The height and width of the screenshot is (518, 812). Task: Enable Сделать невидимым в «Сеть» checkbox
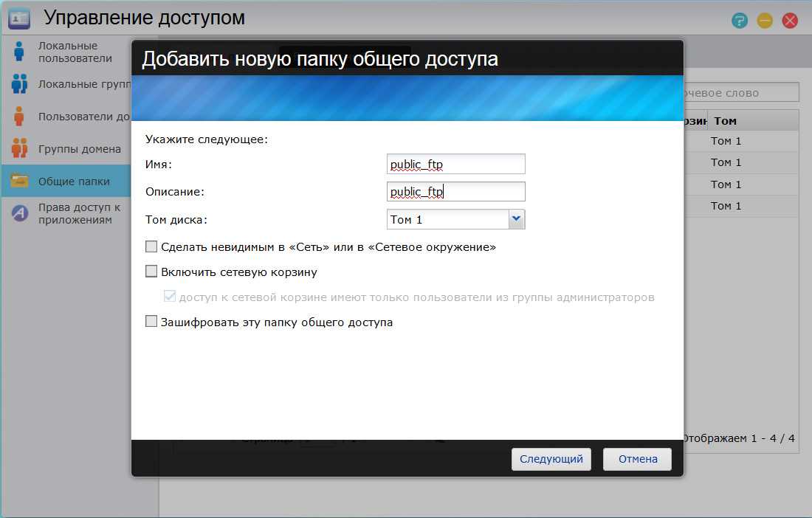click(151, 247)
